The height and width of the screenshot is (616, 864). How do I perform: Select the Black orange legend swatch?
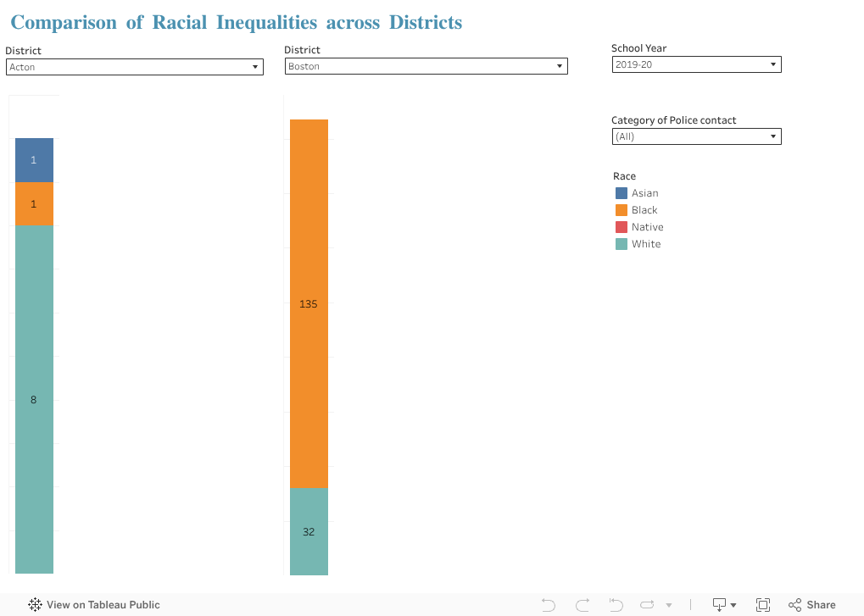point(622,210)
